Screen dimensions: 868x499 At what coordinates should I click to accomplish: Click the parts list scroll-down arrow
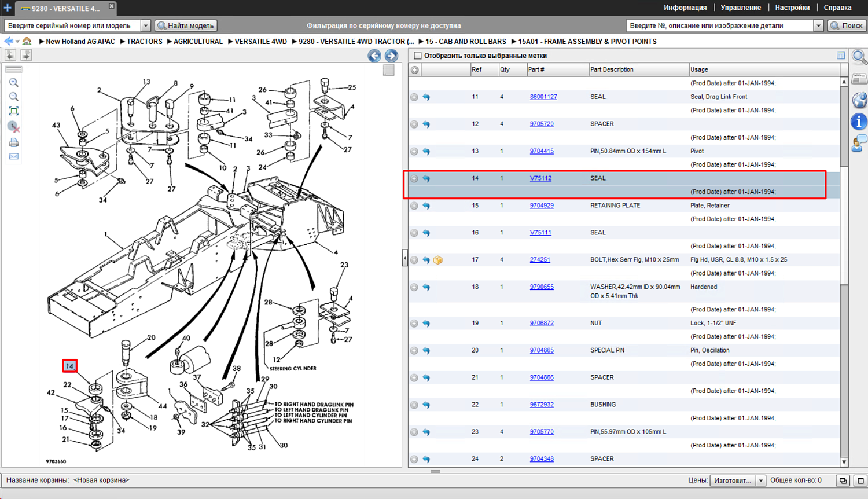coord(844,462)
